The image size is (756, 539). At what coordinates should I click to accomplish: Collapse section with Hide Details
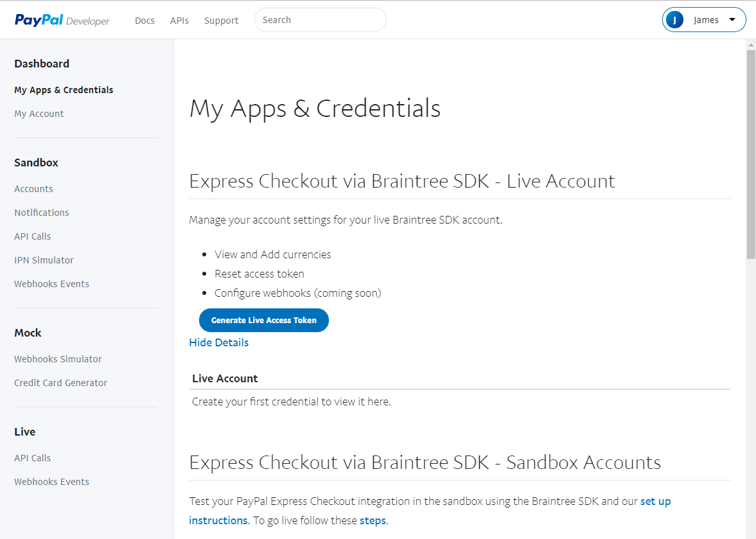click(x=218, y=342)
